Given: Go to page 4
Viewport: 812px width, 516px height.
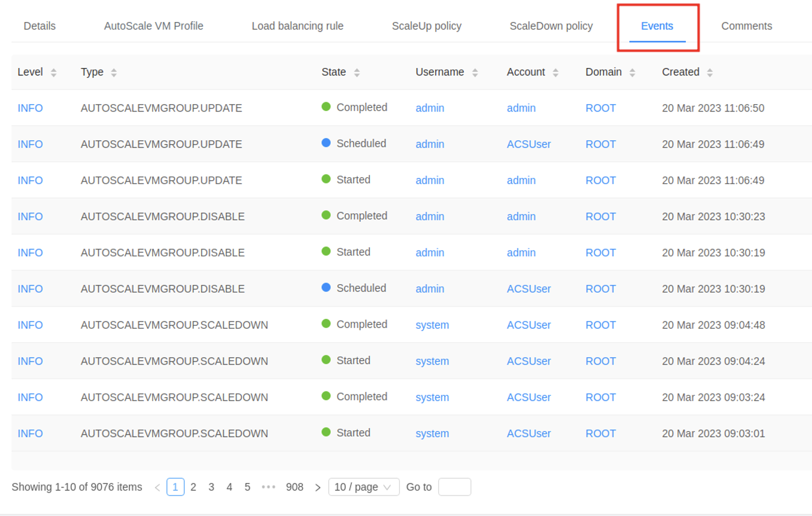Looking at the screenshot, I should (x=230, y=487).
